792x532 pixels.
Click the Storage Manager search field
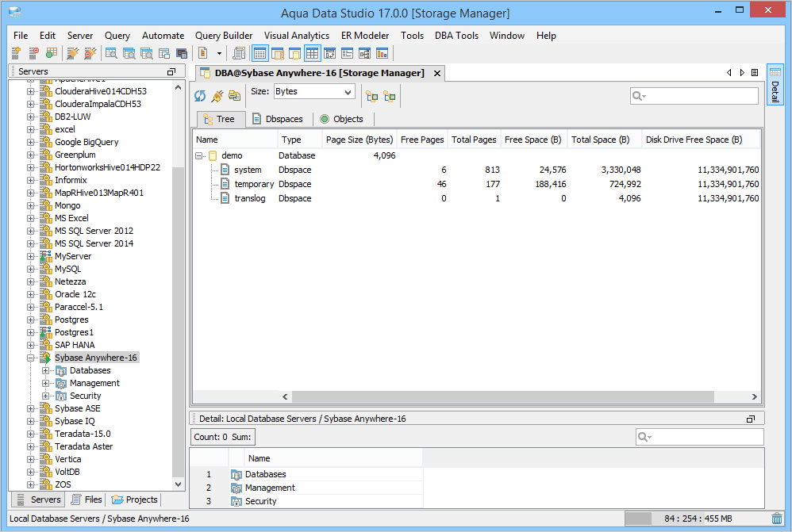click(694, 96)
